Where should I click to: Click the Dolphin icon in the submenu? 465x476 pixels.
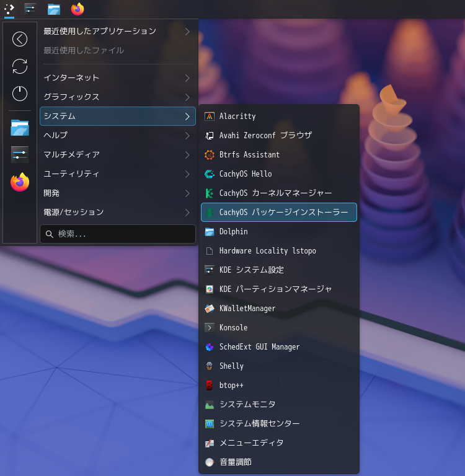point(210,232)
